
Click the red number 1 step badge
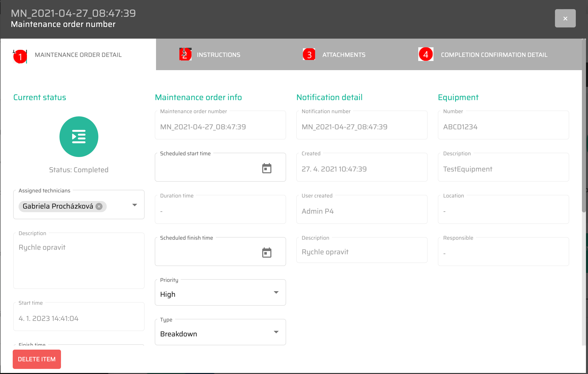coord(20,56)
